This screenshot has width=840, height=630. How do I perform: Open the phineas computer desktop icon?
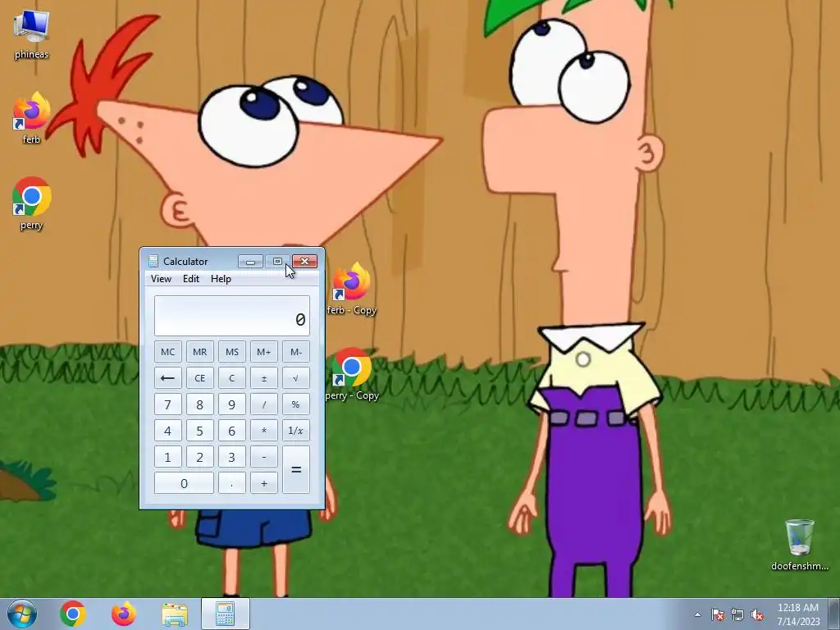[x=31, y=34]
